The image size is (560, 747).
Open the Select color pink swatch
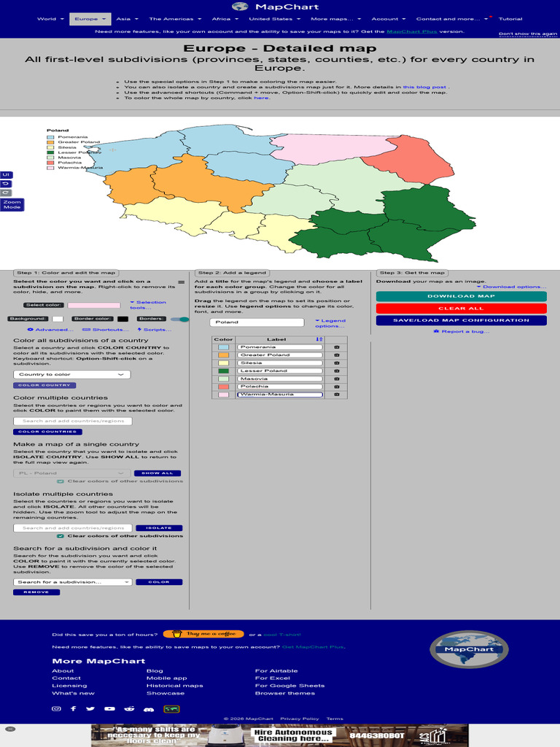[94, 306]
